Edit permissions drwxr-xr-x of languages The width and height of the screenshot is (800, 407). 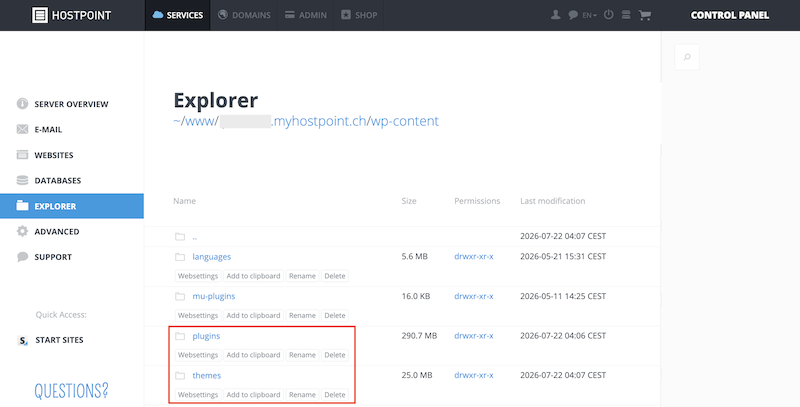(x=474, y=257)
